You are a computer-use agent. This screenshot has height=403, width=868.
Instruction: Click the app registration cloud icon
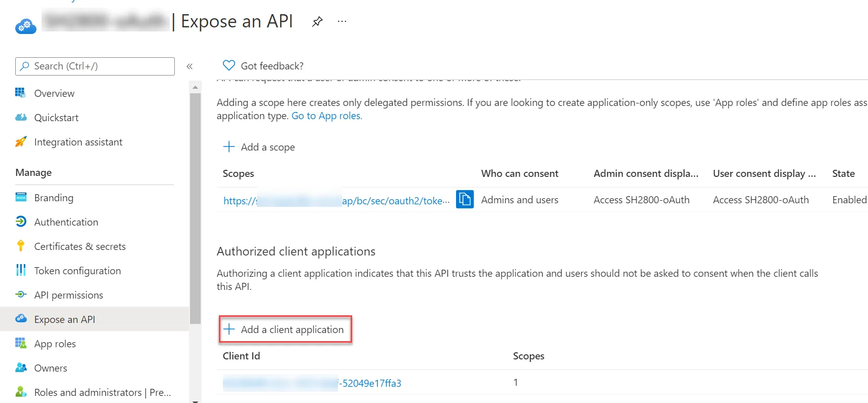(26, 26)
